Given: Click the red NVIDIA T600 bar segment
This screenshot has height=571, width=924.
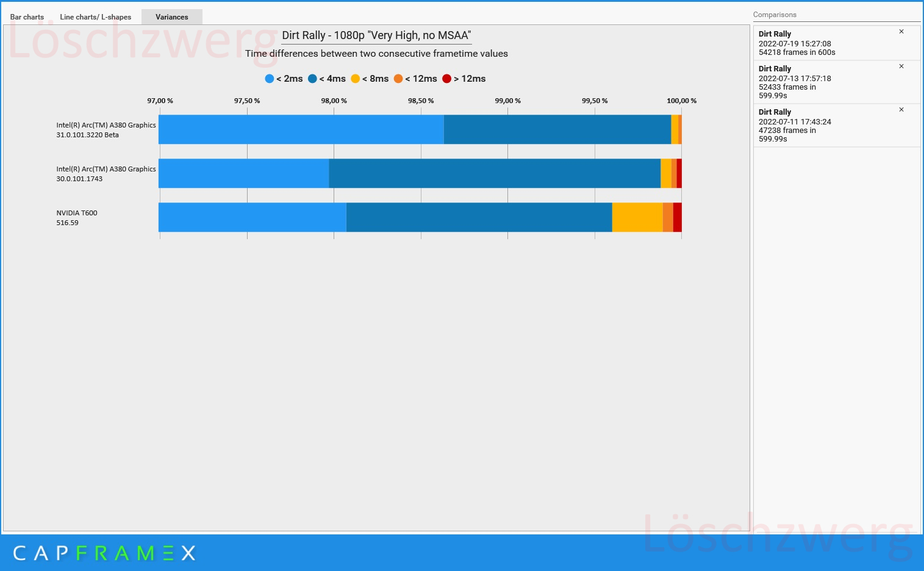Looking at the screenshot, I should tap(678, 217).
